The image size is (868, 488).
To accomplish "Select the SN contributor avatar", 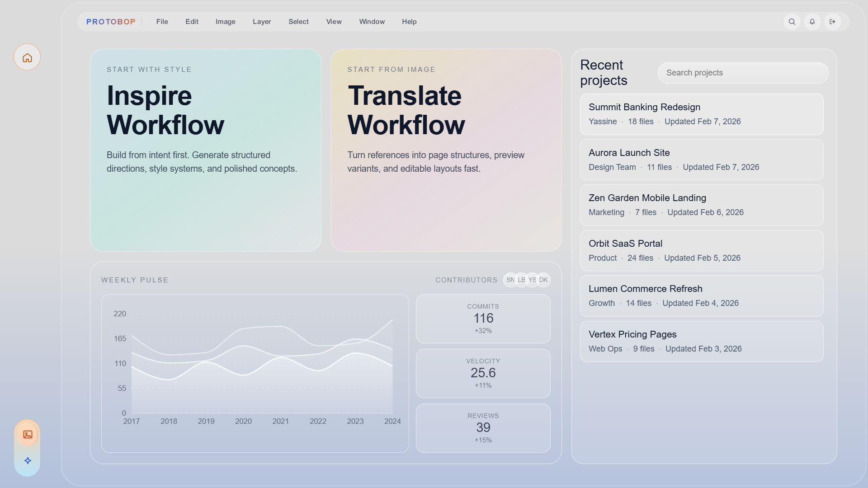I will coord(509,280).
